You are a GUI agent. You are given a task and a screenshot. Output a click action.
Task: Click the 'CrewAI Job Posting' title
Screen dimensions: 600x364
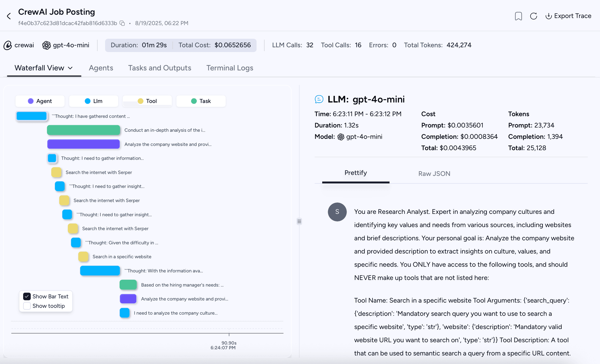click(x=57, y=12)
